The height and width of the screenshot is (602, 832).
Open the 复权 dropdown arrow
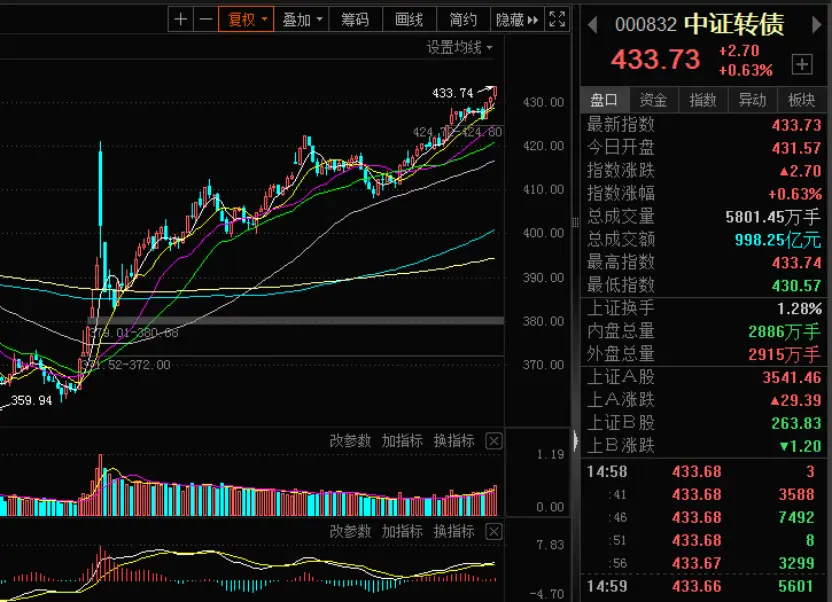(x=266, y=18)
